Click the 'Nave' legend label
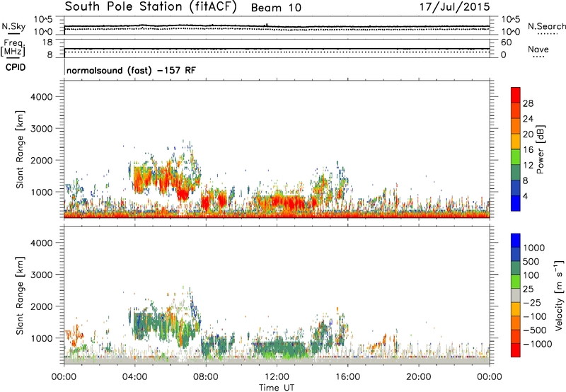566x392 pixels. coord(538,49)
